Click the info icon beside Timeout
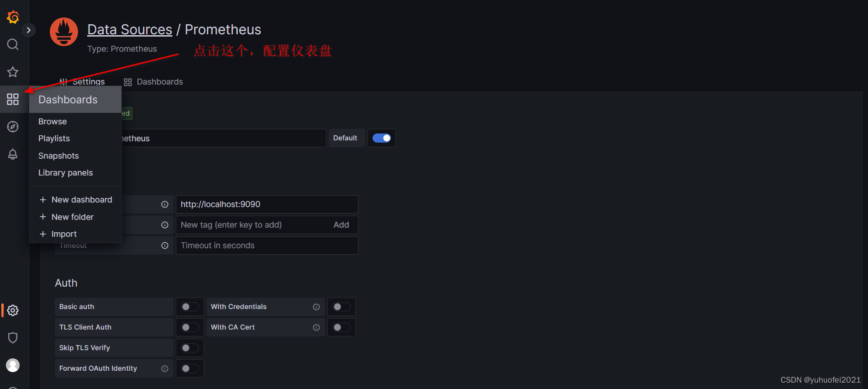The image size is (868, 389). point(165,245)
